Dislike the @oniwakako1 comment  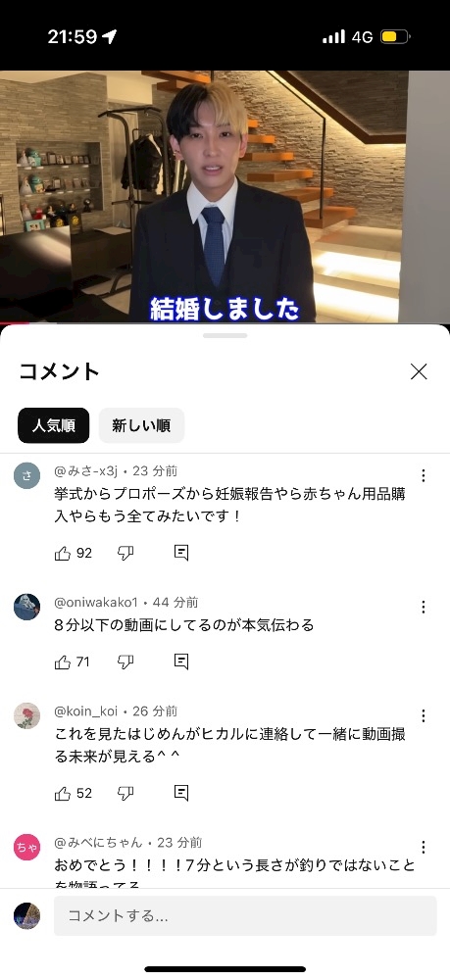125,661
